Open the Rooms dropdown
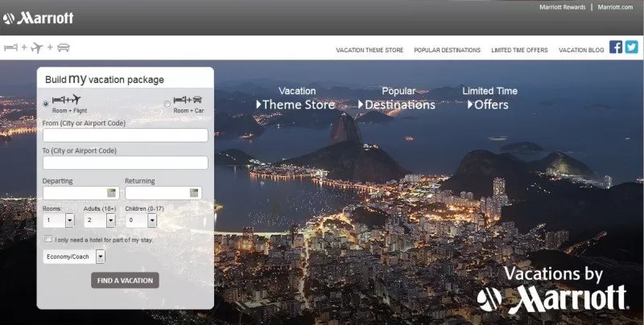 [59, 220]
